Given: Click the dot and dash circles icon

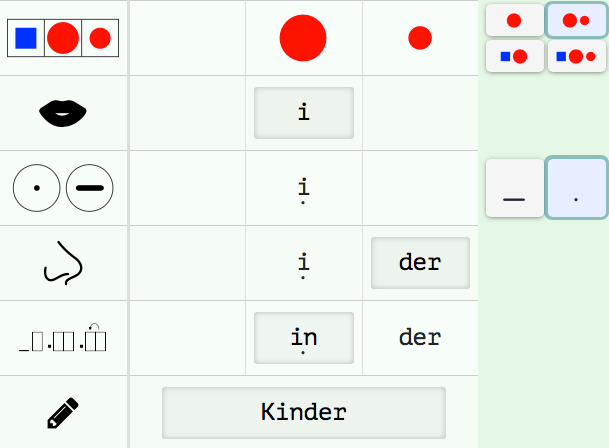Looking at the screenshot, I should click(x=63, y=188).
